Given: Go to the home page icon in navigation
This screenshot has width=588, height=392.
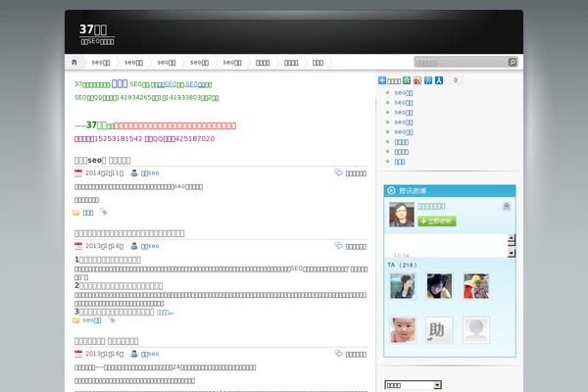Looking at the screenshot, I should pos(74,63).
